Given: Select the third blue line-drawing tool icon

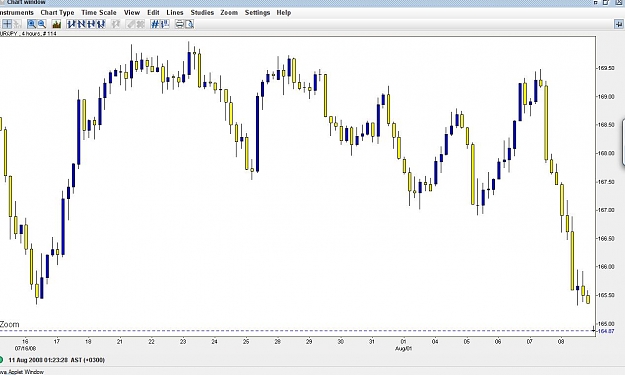Looking at the screenshot, I should point(91,24).
